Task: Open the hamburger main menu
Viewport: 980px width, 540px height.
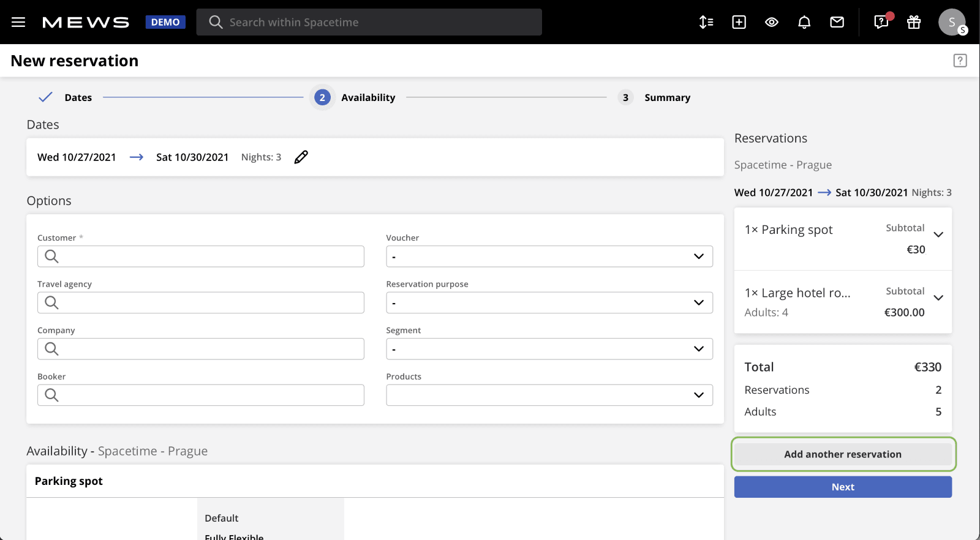Action: click(x=18, y=22)
